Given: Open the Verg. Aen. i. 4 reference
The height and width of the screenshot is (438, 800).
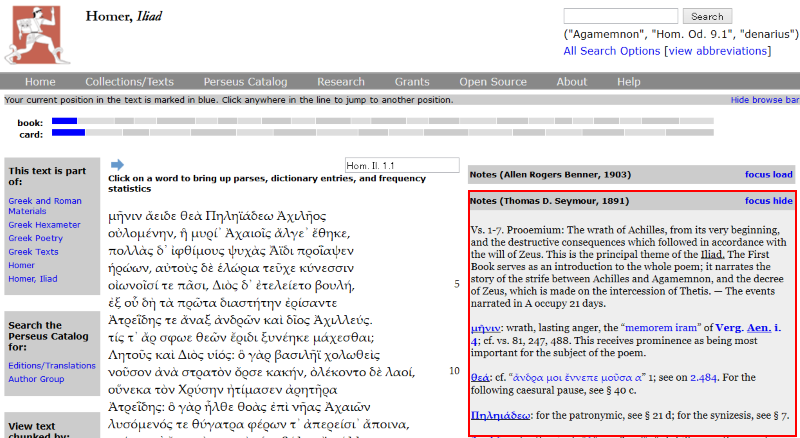Looking at the screenshot, I should pyautogui.click(x=748, y=328).
